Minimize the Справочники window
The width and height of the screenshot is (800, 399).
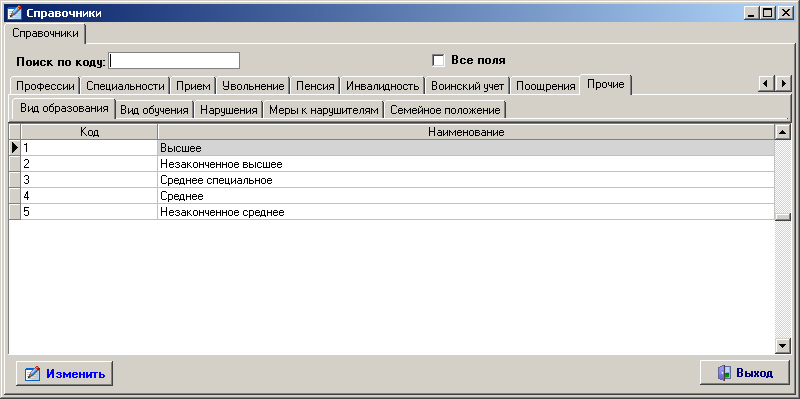751,13
